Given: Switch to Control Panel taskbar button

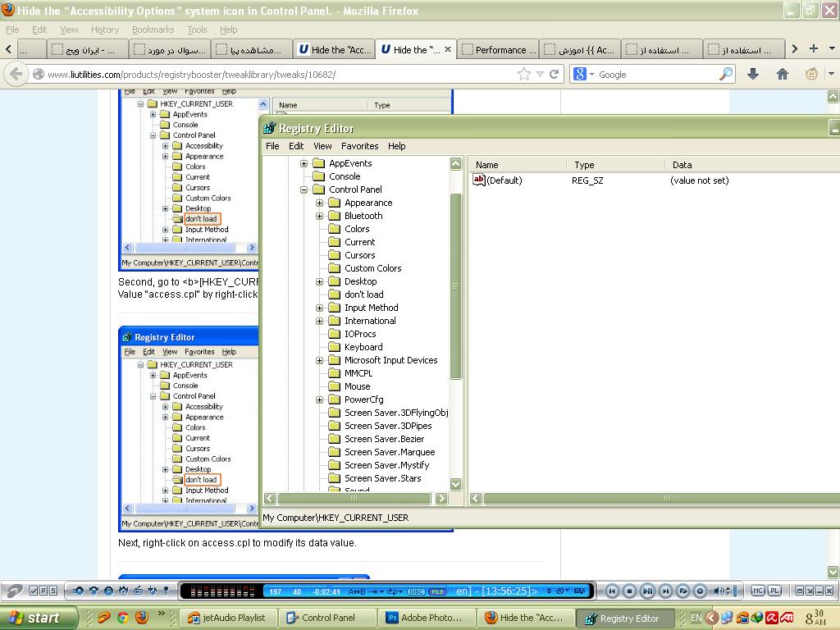Looking at the screenshot, I should [x=326, y=618].
